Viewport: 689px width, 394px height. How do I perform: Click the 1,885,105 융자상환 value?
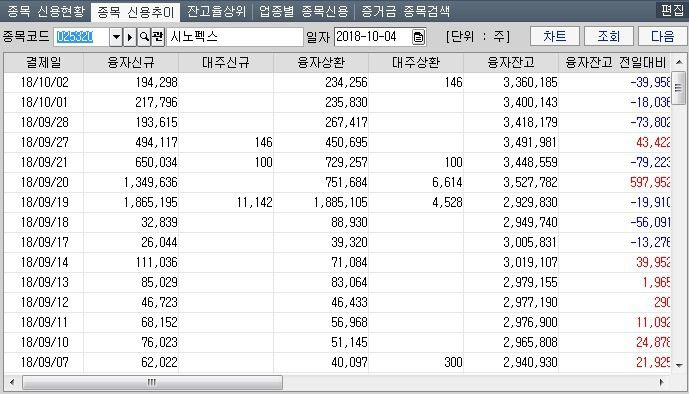point(340,202)
